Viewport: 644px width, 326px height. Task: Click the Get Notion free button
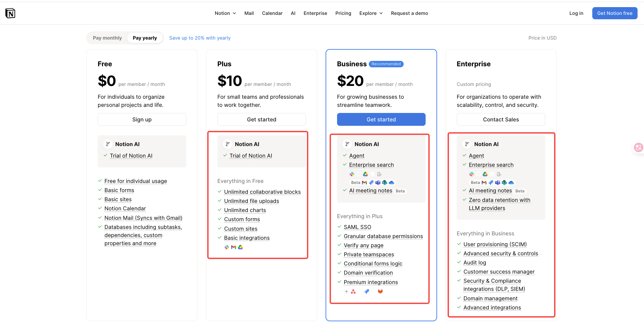615,13
